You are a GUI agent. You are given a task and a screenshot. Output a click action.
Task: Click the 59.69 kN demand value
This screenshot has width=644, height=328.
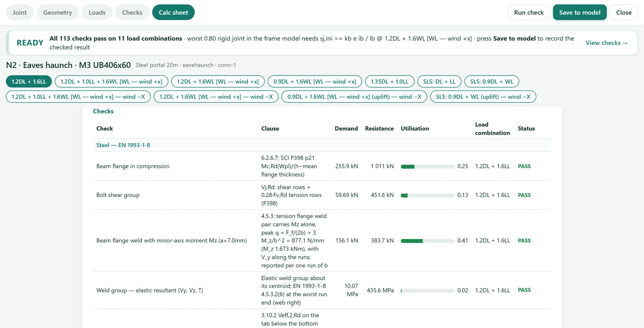click(x=347, y=195)
